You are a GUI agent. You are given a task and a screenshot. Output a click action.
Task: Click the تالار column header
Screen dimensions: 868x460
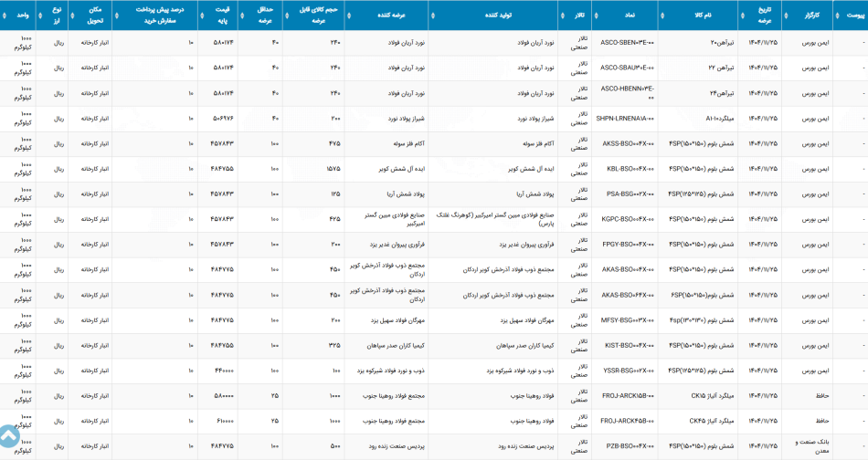pyautogui.click(x=575, y=16)
